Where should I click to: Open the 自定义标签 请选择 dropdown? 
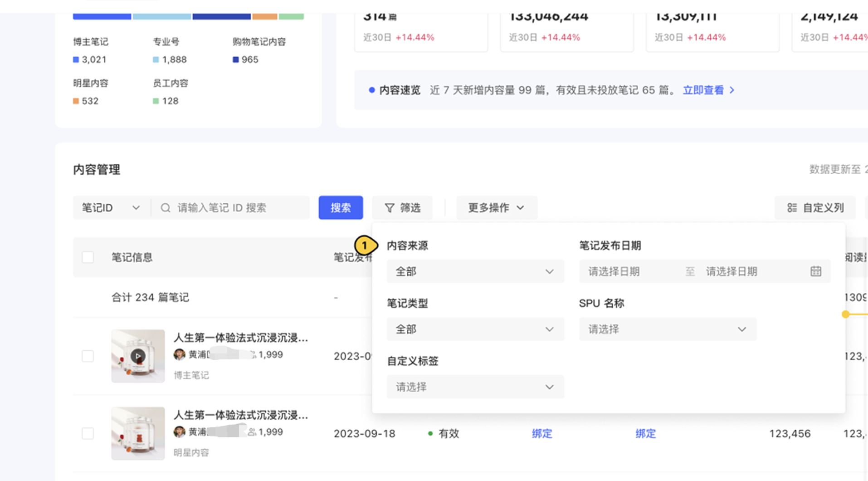coord(475,387)
